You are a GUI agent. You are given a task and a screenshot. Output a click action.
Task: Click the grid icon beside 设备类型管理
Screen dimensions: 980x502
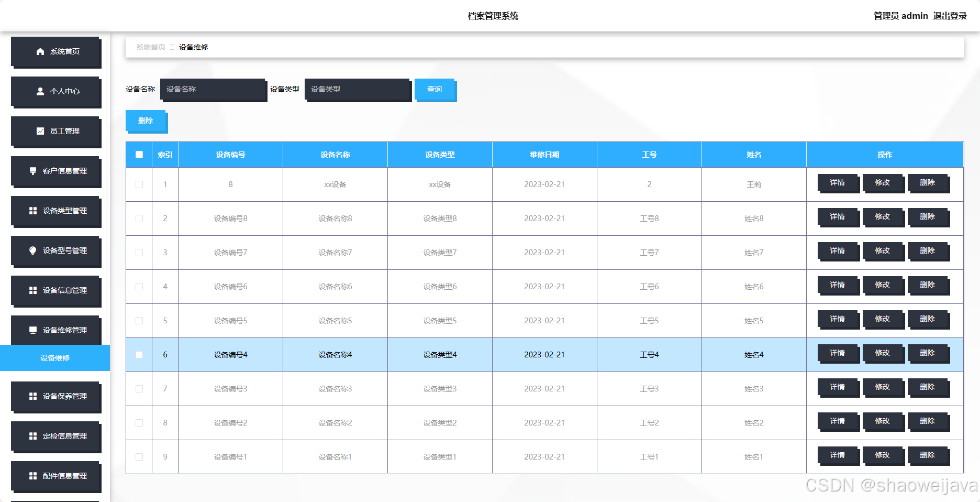point(33,211)
